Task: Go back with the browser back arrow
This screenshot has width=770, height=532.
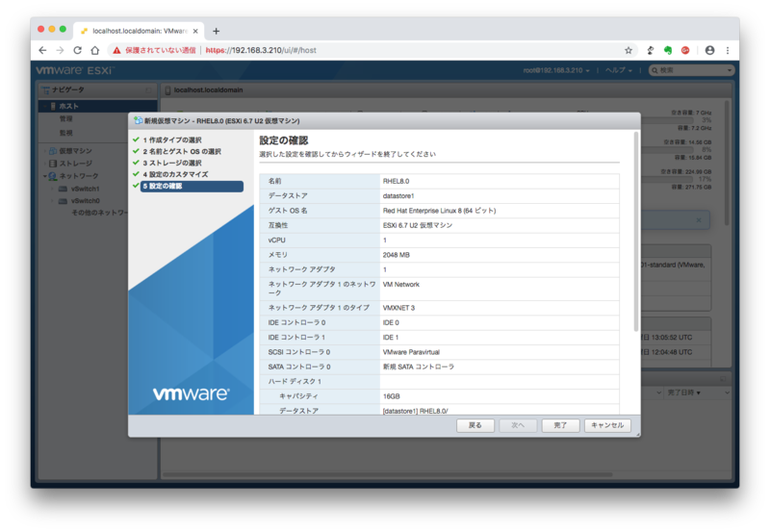Action: 42,50
